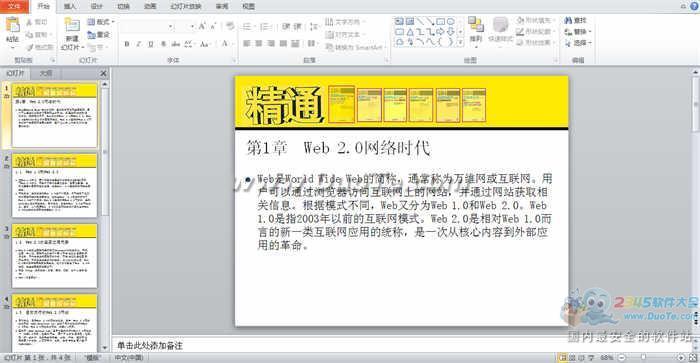The width and height of the screenshot is (700, 363).
Task: Toggle Italic formatting
Action: coord(139,44)
